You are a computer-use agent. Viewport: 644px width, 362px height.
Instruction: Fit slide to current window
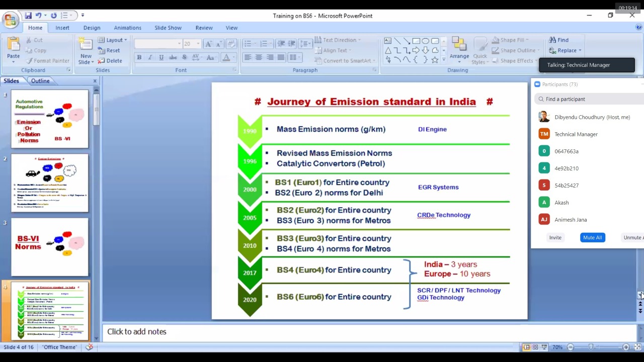(x=637, y=347)
